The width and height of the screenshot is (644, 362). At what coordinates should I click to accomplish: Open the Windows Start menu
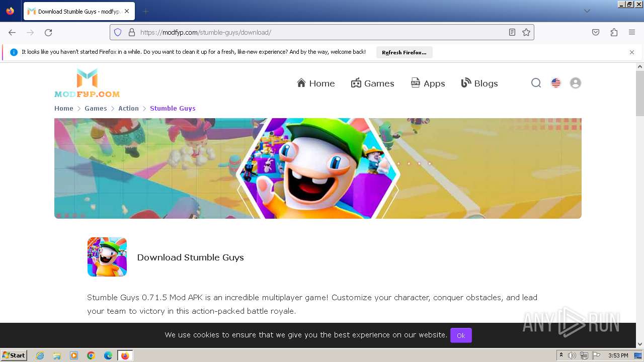point(14,355)
